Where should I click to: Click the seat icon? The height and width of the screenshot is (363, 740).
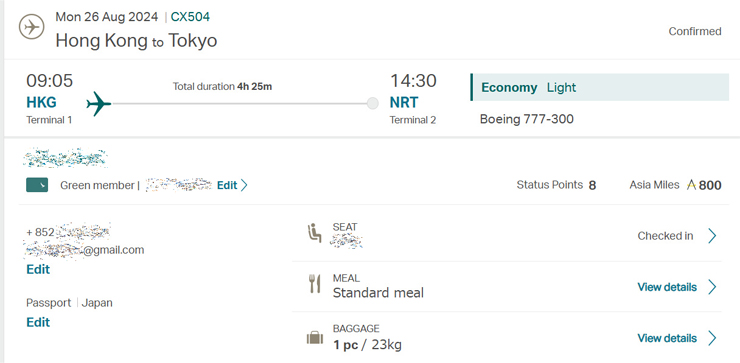314,233
